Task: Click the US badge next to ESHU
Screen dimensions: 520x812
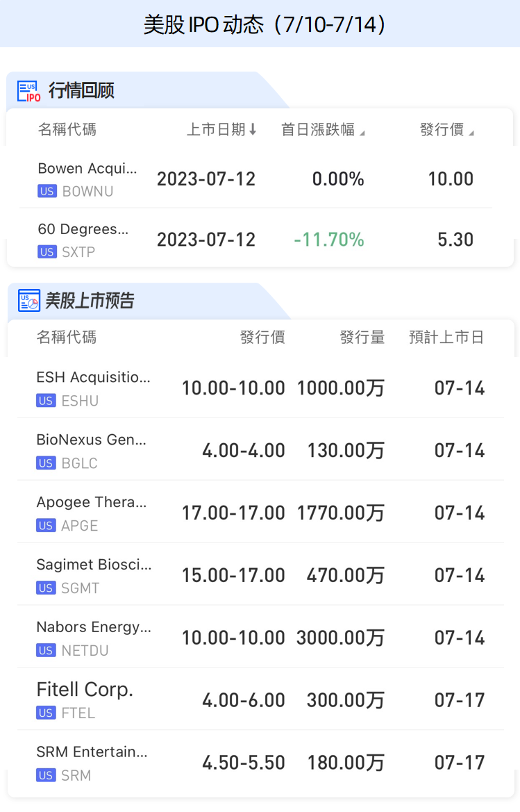Action: [46, 401]
